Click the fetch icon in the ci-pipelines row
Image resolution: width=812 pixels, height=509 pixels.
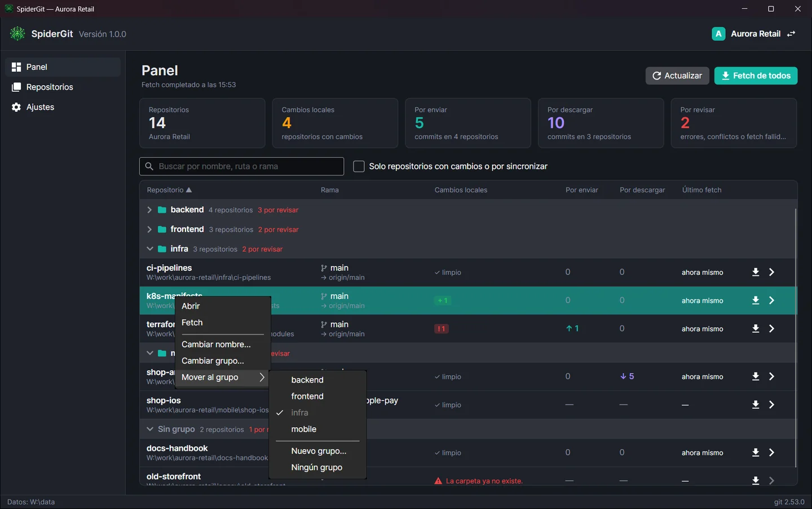click(x=756, y=272)
